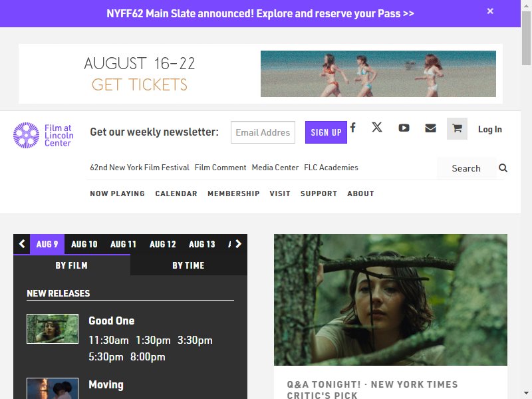Click the Log In link

pyautogui.click(x=490, y=129)
